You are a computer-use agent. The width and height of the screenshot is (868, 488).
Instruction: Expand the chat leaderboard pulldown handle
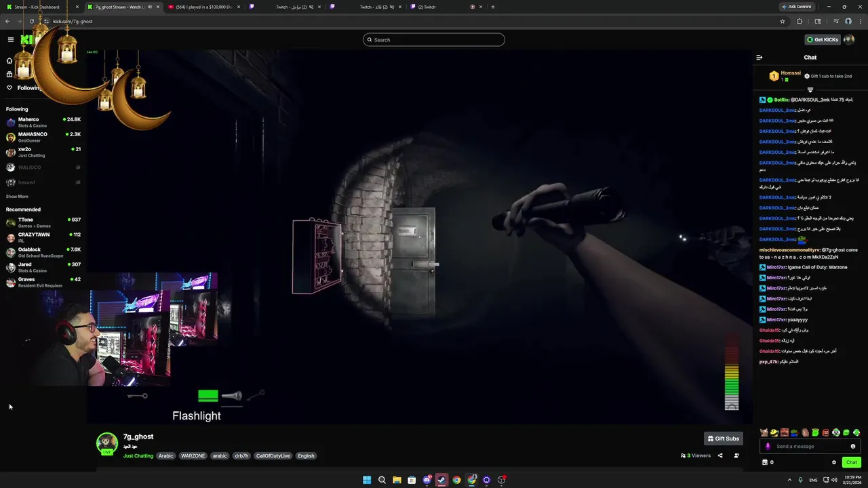pos(810,89)
